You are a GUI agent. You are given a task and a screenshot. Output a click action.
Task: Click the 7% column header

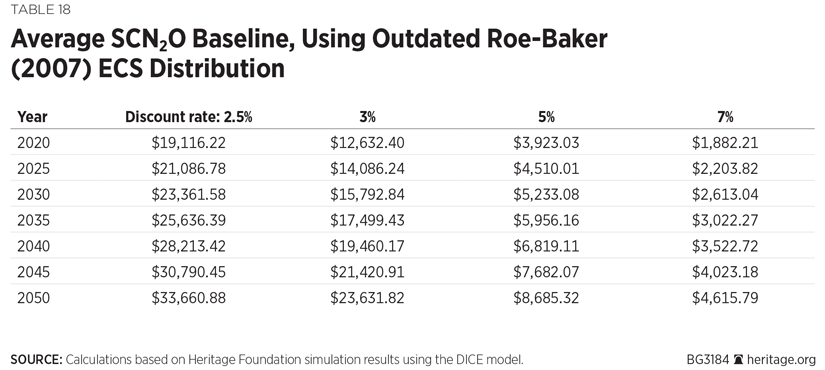725,117
